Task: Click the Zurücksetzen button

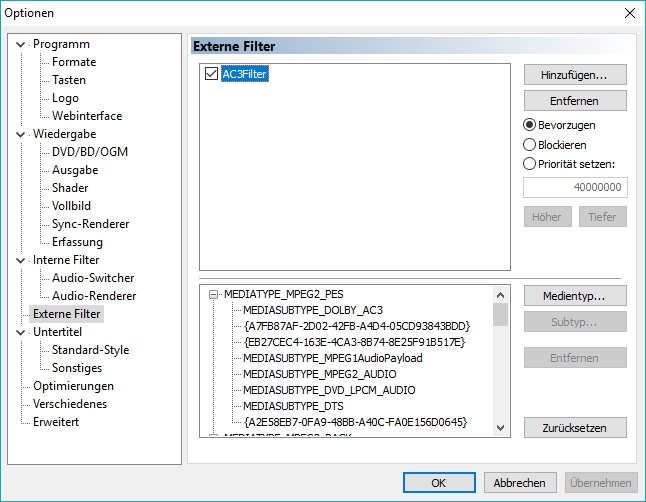Action: [575, 428]
